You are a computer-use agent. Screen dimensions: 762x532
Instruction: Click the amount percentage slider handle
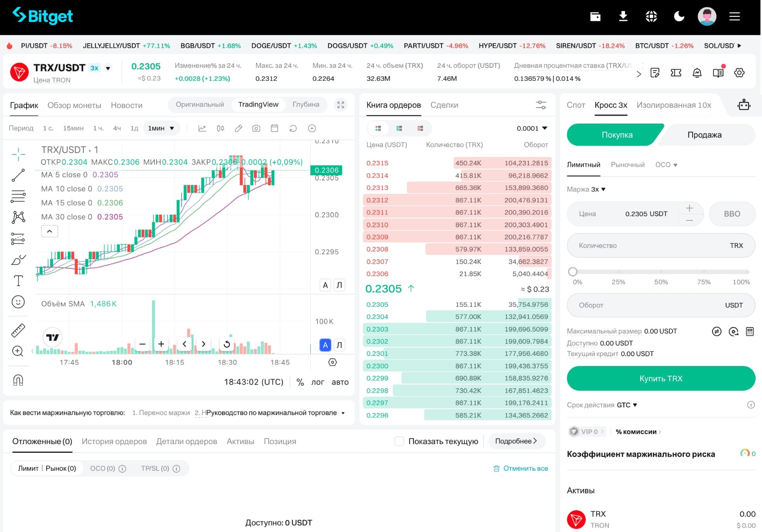tap(573, 271)
